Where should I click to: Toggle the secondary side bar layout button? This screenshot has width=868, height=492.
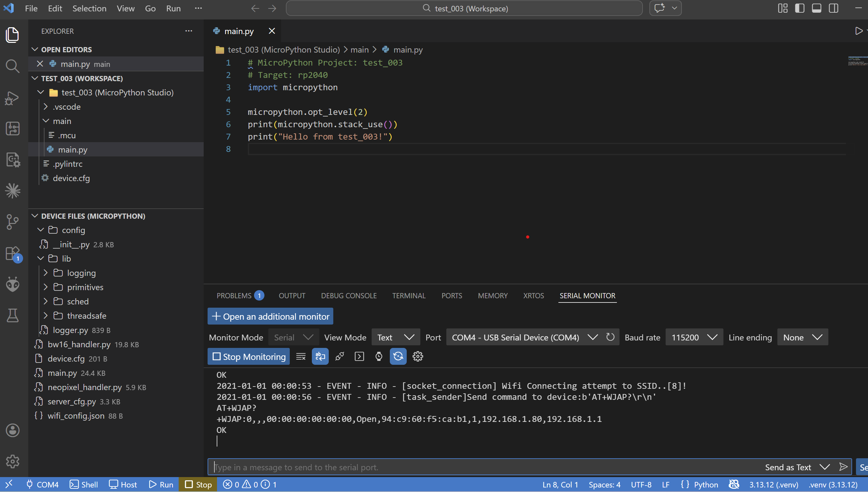point(834,8)
